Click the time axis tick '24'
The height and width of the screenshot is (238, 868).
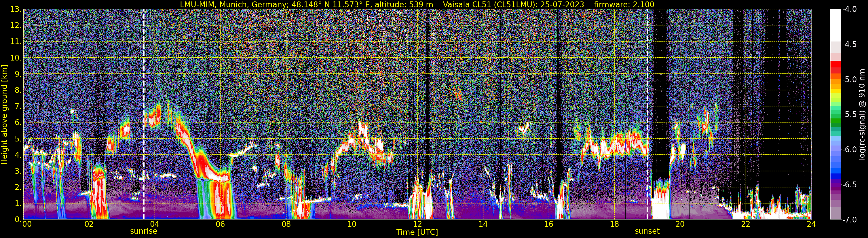(811, 224)
